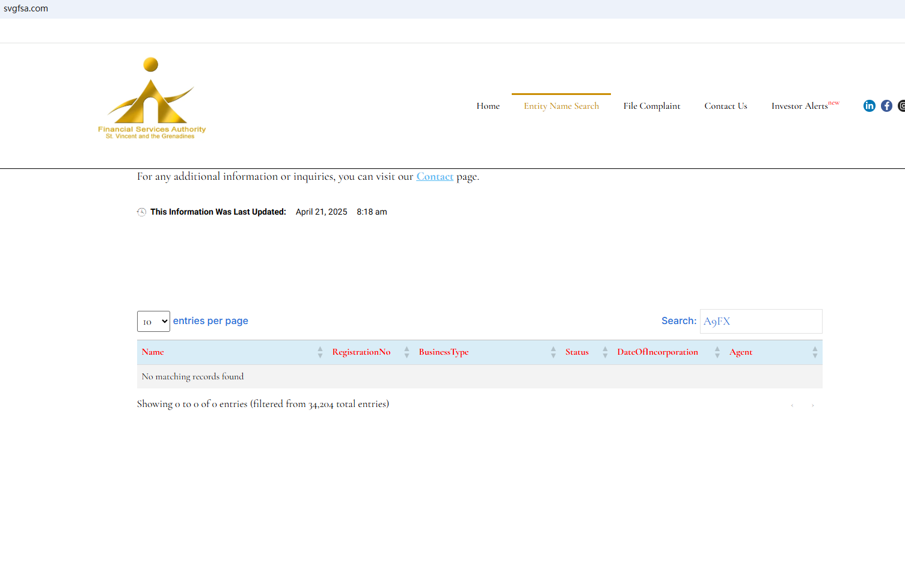
Task: Click the clock icon beside Last Updated
Action: [141, 212]
